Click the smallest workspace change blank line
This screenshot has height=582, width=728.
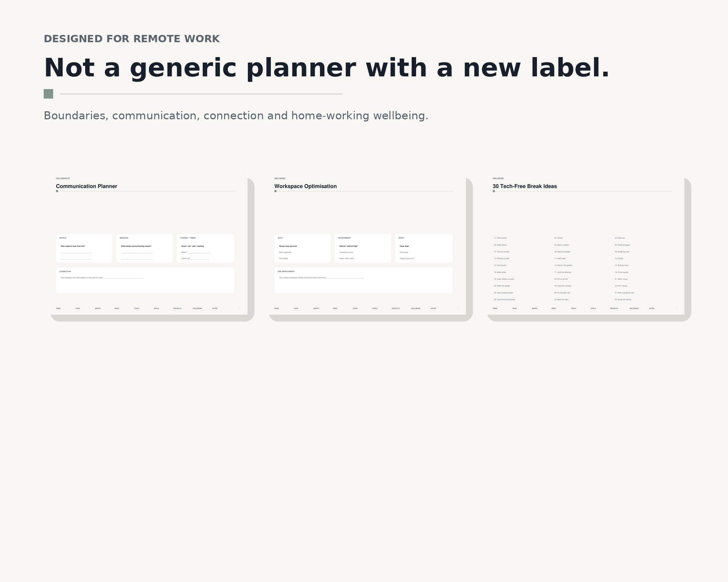click(345, 278)
